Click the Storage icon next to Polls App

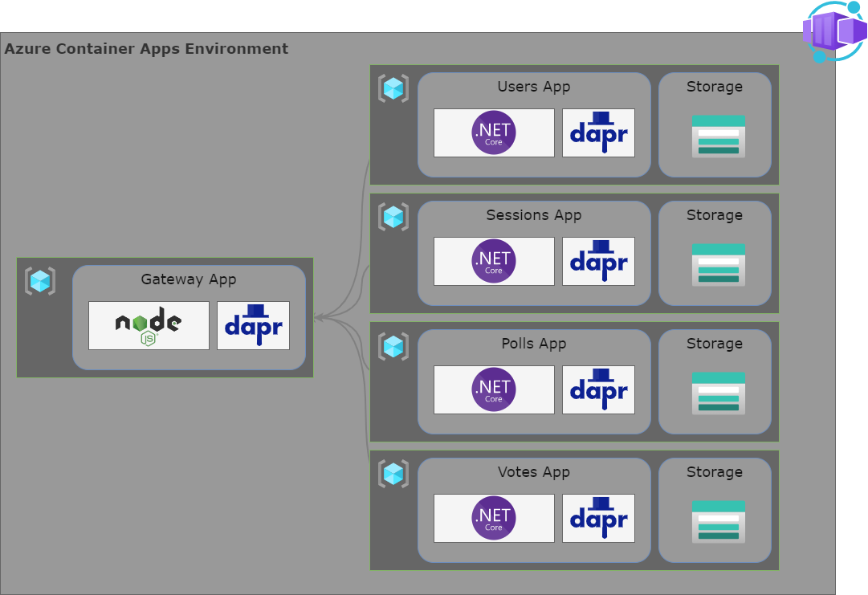[719, 393]
